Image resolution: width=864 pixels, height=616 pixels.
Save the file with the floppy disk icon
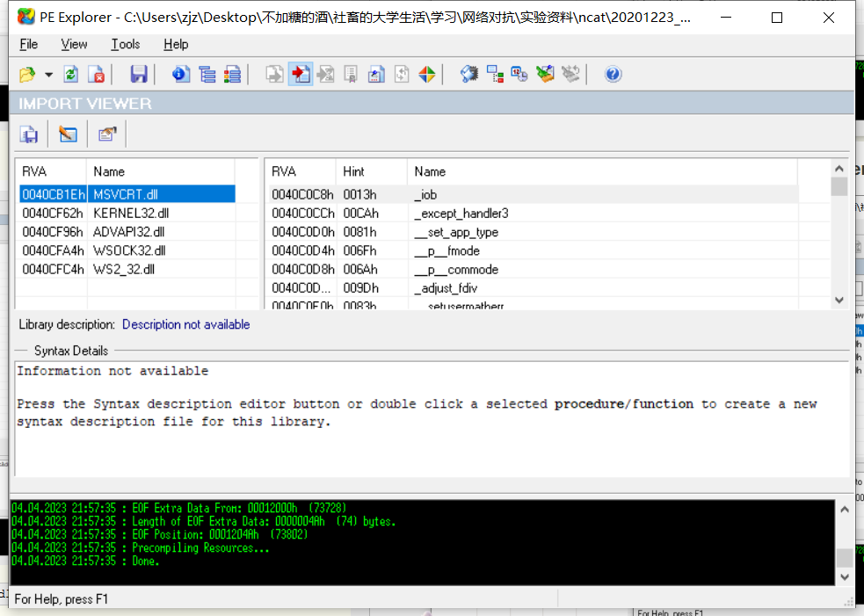coord(138,74)
